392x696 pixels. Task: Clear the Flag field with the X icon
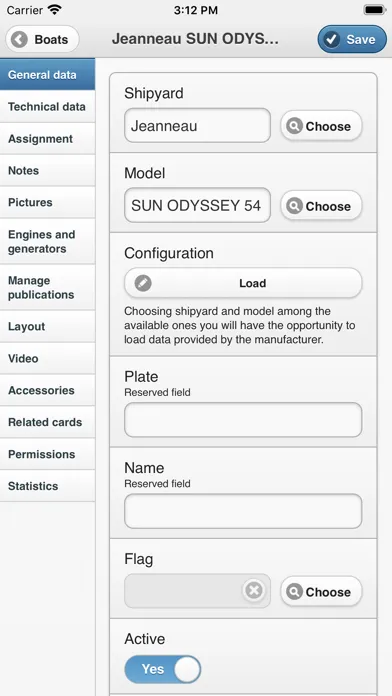coord(254,590)
